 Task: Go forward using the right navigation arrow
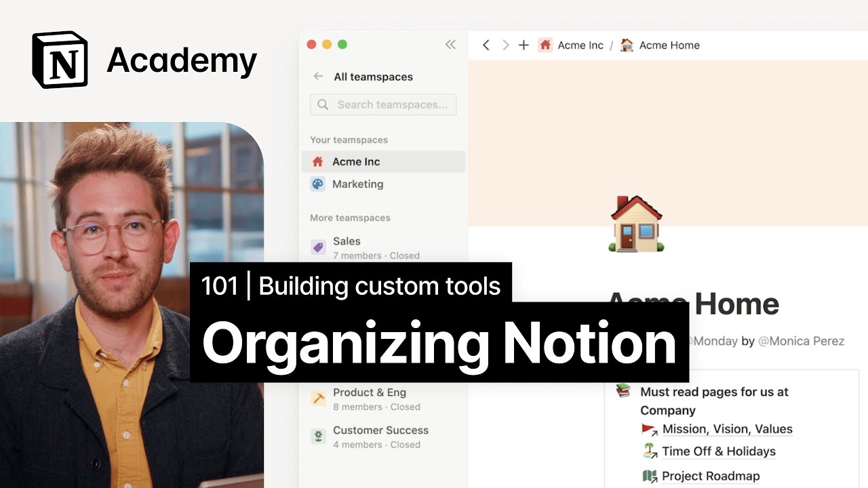(505, 45)
